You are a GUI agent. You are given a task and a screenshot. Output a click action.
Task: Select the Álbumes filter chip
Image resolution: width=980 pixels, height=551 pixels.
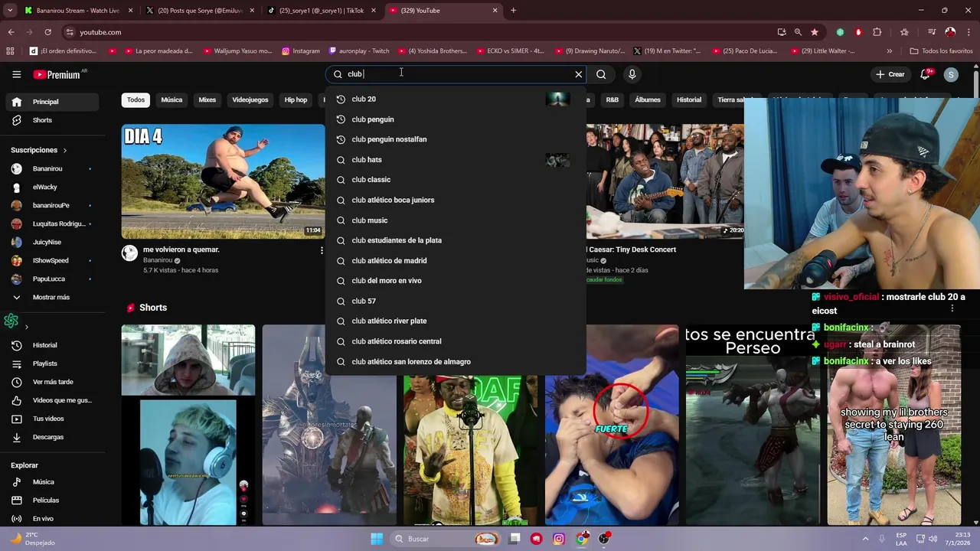point(648,99)
